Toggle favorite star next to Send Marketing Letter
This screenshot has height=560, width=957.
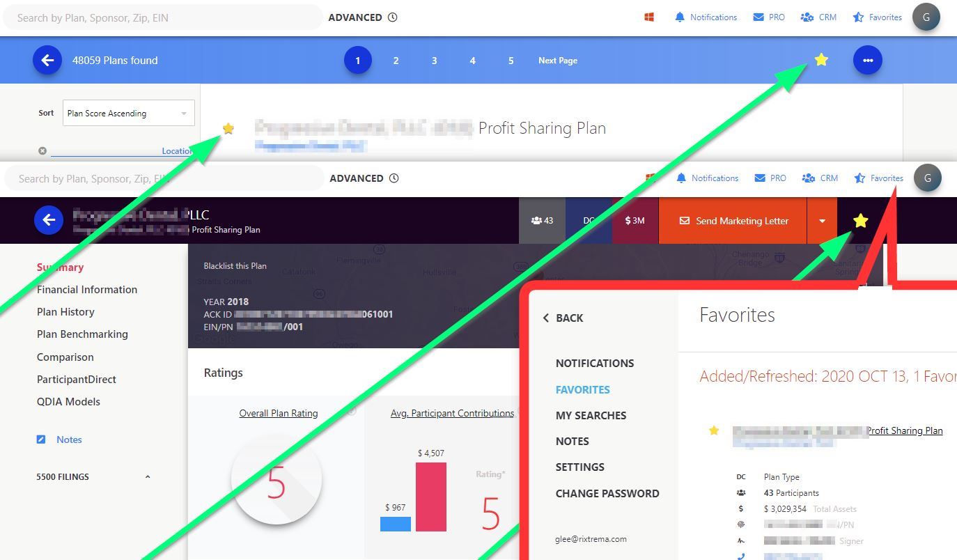tap(860, 221)
